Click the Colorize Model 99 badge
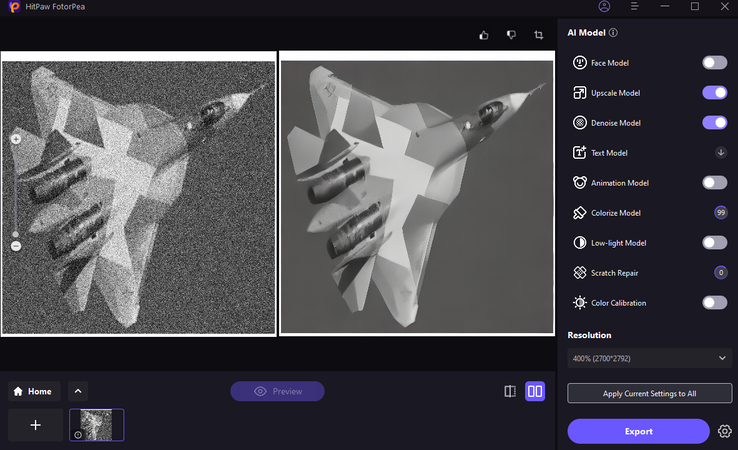This screenshot has height=450, width=738. coord(721,213)
